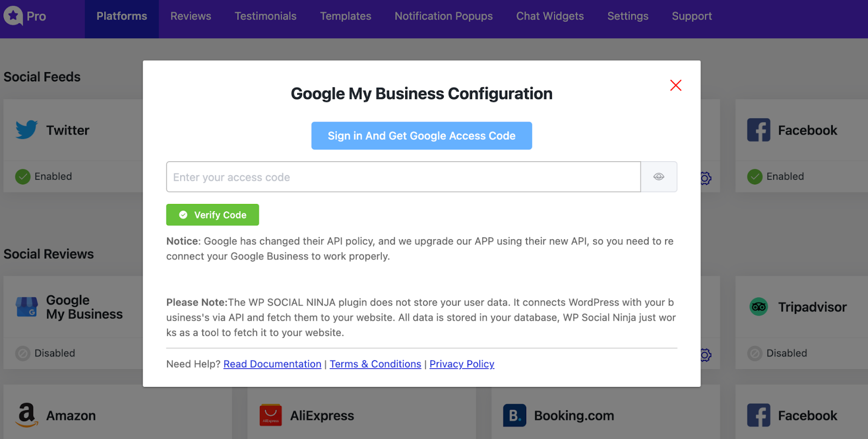Click the Tripadvisor owl icon
868x439 pixels.
tap(758, 307)
